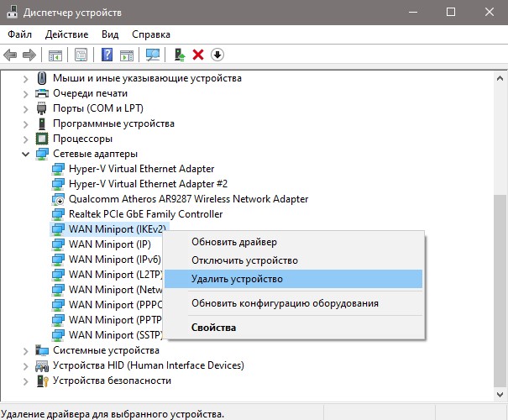Open the Вид menu
The width and height of the screenshot is (508, 420).
110,34
